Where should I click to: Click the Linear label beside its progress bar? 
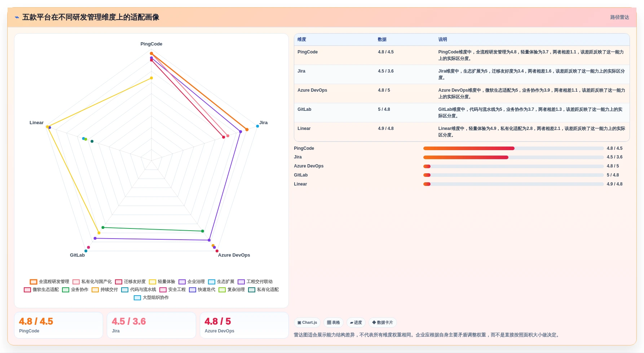(300, 184)
